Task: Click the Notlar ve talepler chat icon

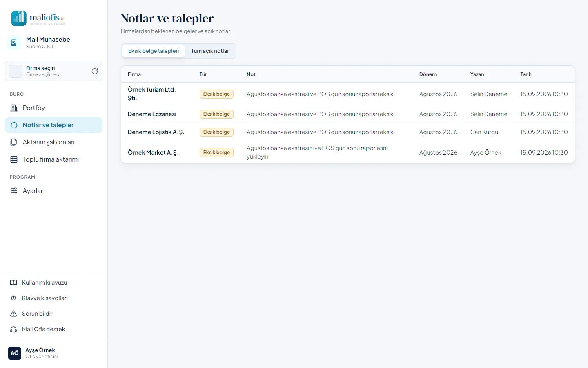Action: [x=14, y=125]
